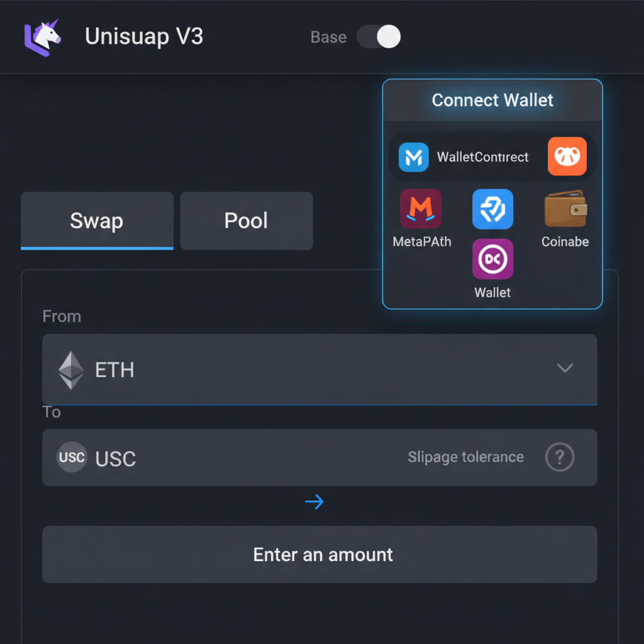Screen dimensions: 644x644
Task: Switch to the Pool tab
Action: point(246,221)
